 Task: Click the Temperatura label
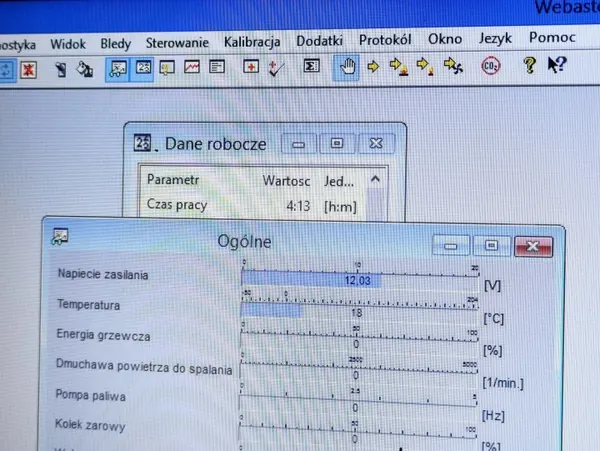[88, 305]
